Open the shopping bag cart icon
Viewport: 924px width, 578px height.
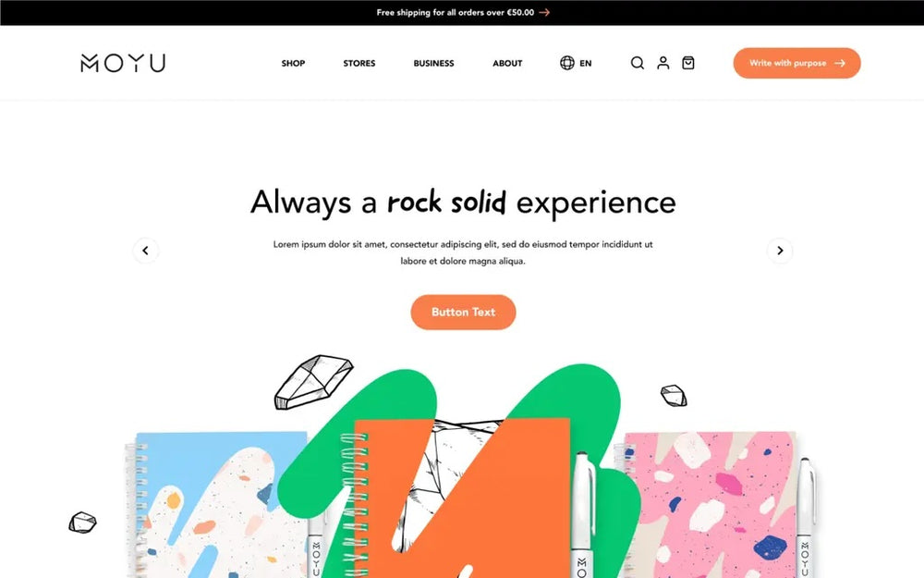point(687,63)
